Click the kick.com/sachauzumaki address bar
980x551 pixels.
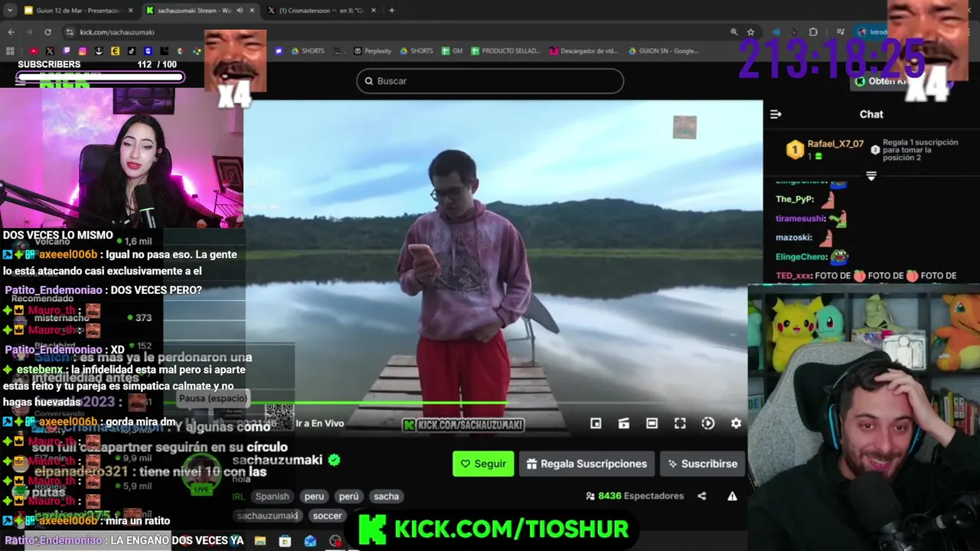[x=117, y=32]
